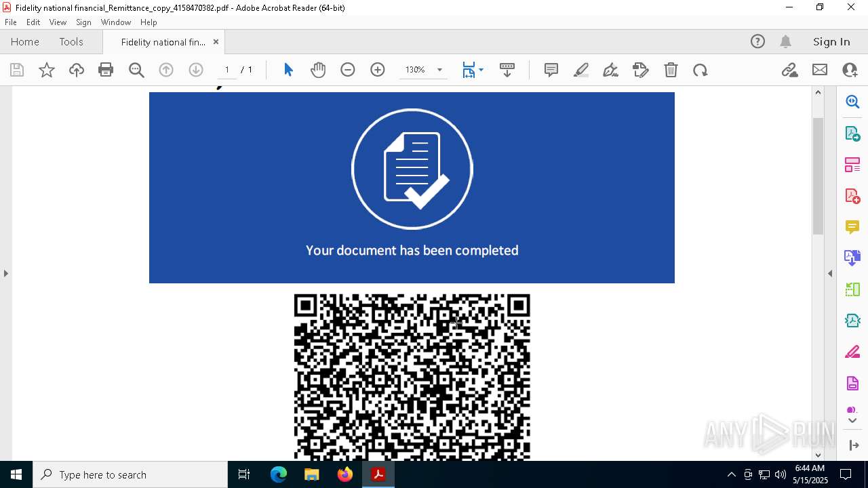Image resolution: width=868 pixels, height=488 pixels.
Task: Open the Edit menu
Action: pos(33,22)
